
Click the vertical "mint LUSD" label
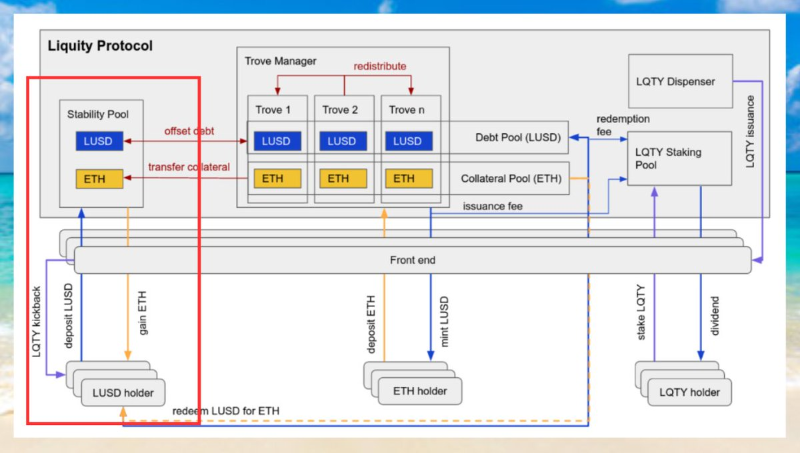pyautogui.click(x=444, y=321)
